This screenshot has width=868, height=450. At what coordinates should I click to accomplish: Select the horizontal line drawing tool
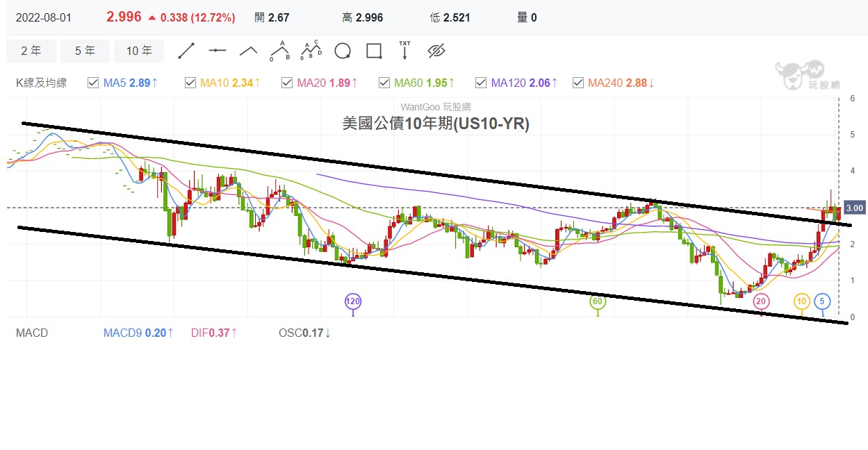[x=218, y=51]
